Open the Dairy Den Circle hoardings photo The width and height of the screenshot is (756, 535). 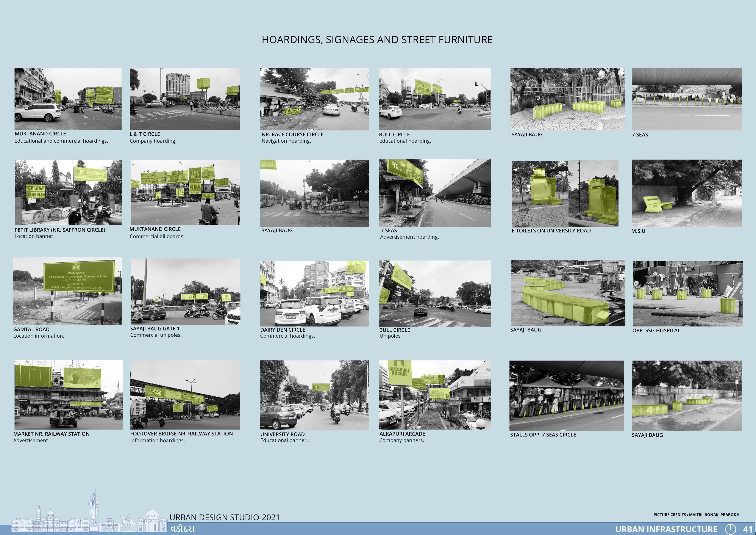point(314,293)
